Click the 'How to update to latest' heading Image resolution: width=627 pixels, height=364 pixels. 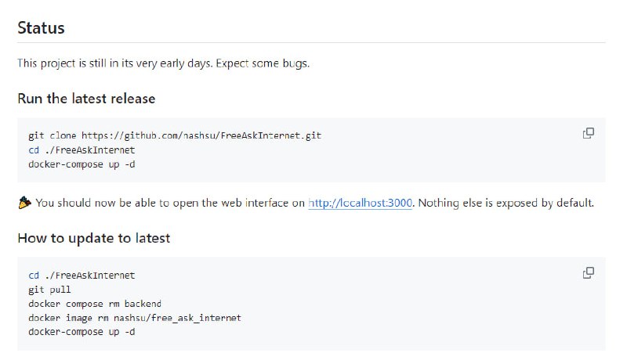coord(93,238)
